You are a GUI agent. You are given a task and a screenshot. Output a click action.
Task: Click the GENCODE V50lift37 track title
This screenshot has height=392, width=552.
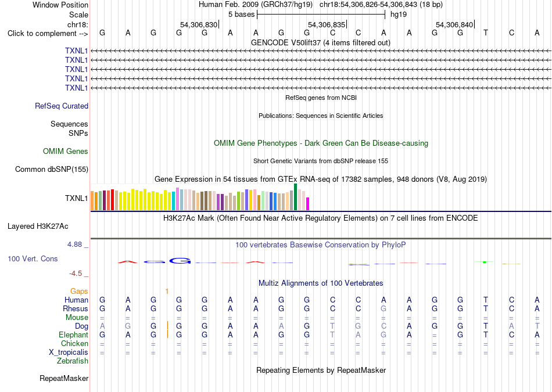[321, 42]
